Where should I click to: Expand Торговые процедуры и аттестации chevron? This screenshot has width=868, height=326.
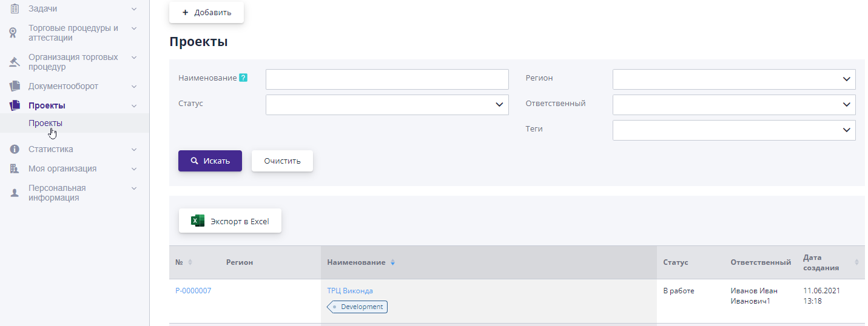coord(134,28)
